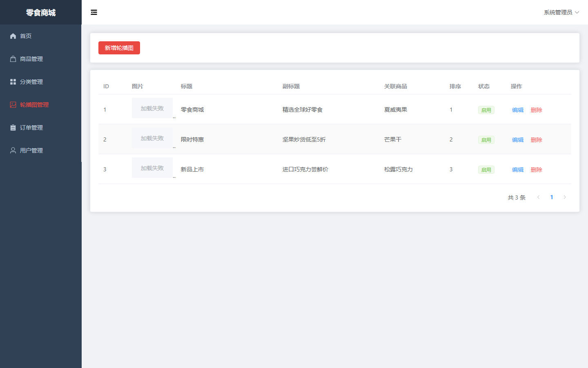This screenshot has height=368, width=588.
Task: Delete the 新品上市 carousel row
Action: pos(537,170)
